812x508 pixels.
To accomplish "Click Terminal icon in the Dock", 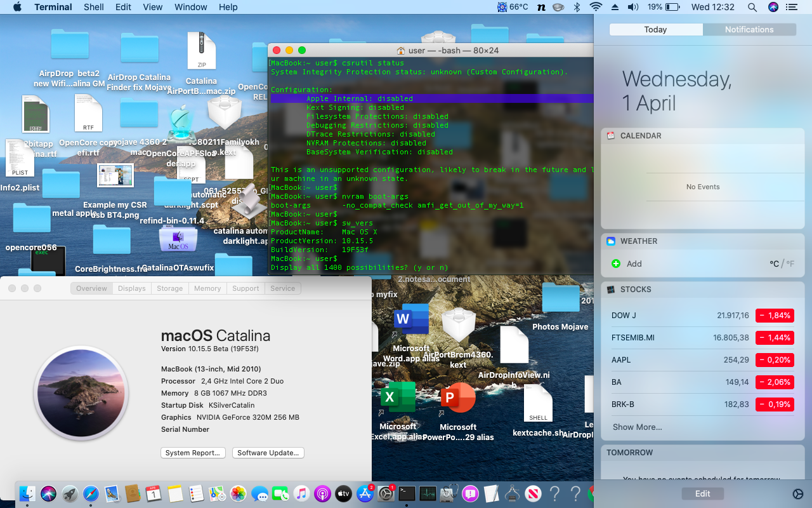I will 407,493.
